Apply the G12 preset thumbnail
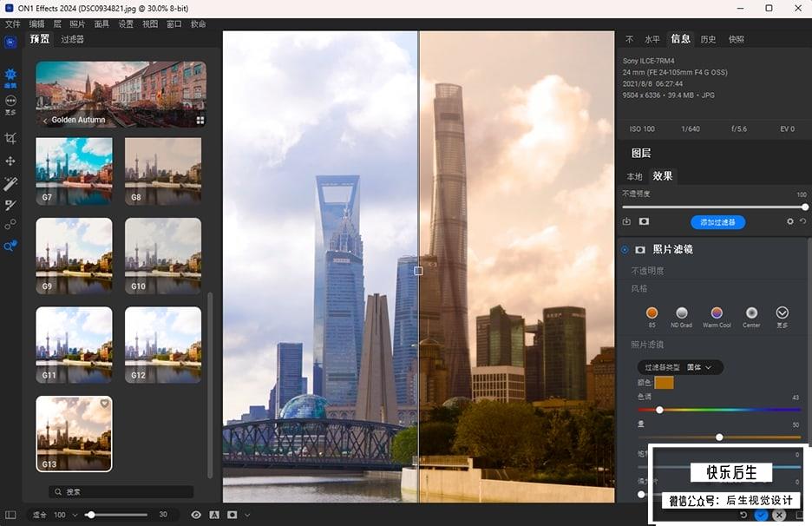 tap(163, 345)
